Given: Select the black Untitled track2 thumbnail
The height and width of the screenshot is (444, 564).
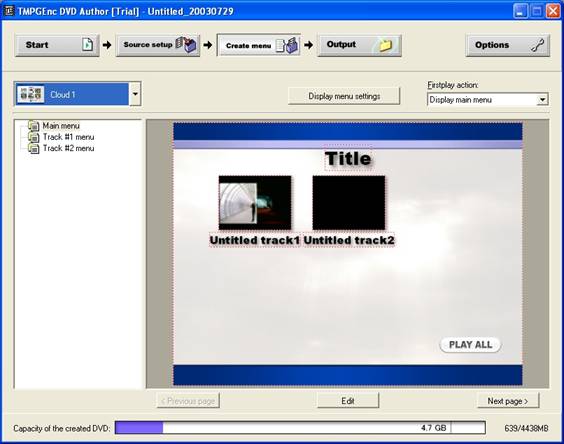Looking at the screenshot, I should (x=349, y=203).
